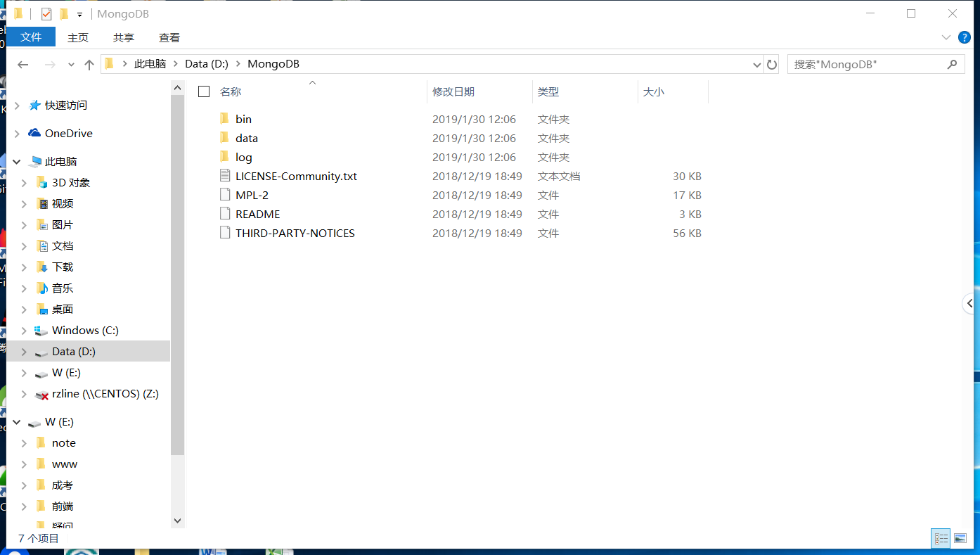This screenshot has height=555, width=980.
Task: Select the 前端 folder in sidebar
Action: click(63, 506)
